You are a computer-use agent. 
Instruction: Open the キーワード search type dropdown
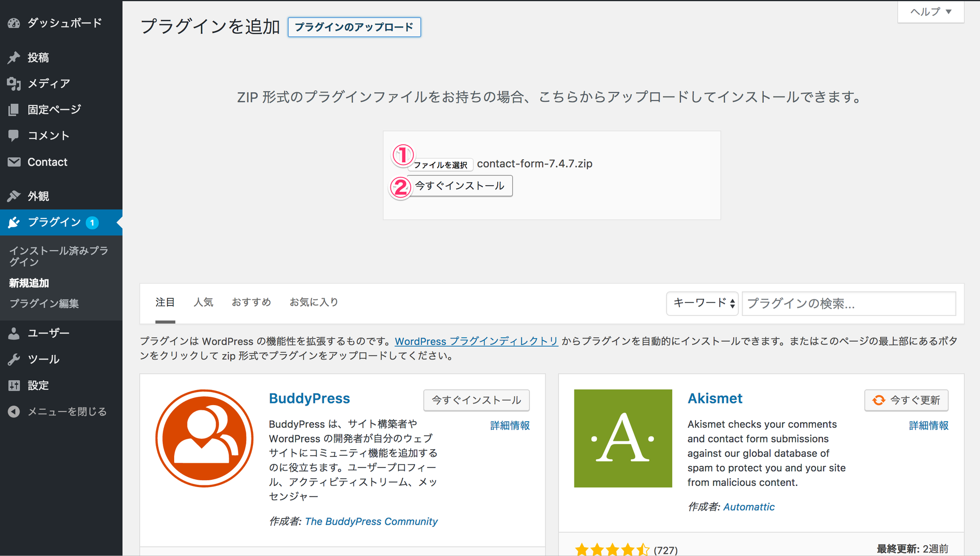[703, 303]
